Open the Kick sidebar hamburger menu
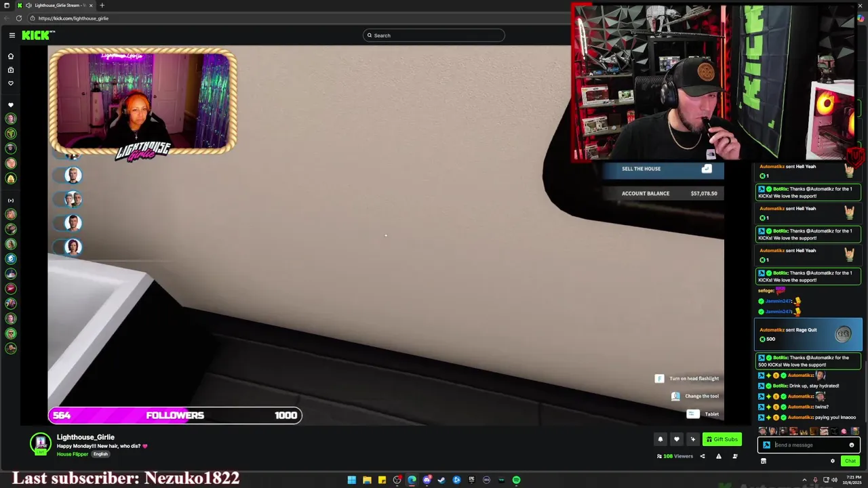Viewport: 868px width, 488px height. point(12,35)
